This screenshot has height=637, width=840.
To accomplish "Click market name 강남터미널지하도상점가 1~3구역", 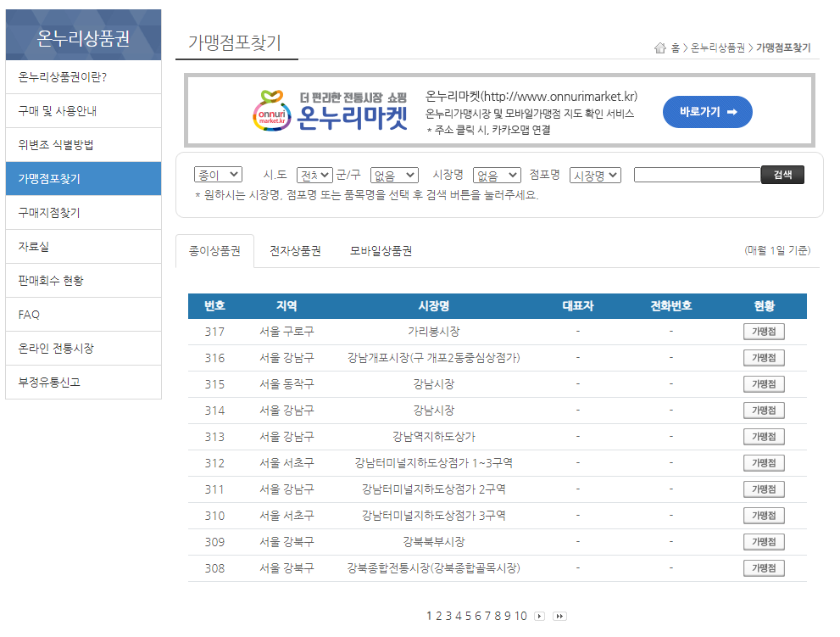I will (433, 463).
